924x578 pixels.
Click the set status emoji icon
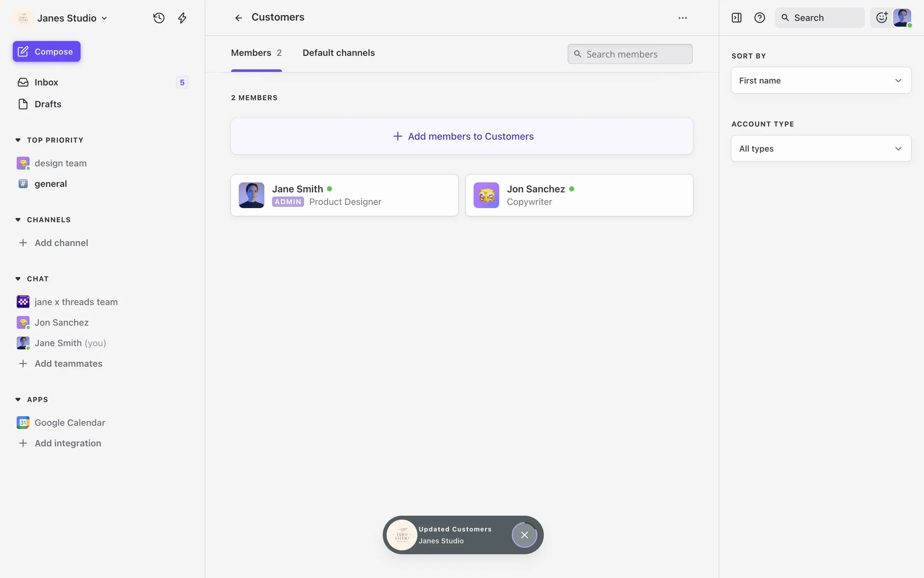pos(882,18)
